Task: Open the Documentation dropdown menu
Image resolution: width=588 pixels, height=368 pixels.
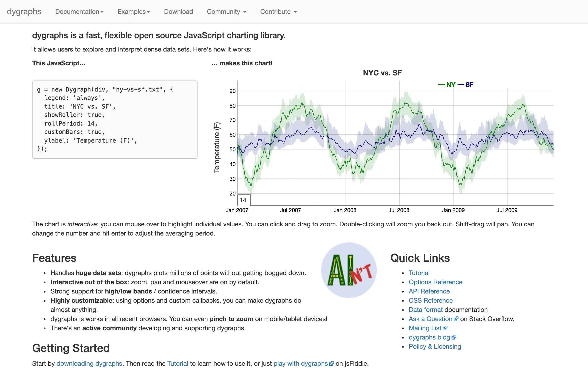Action: tap(79, 11)
